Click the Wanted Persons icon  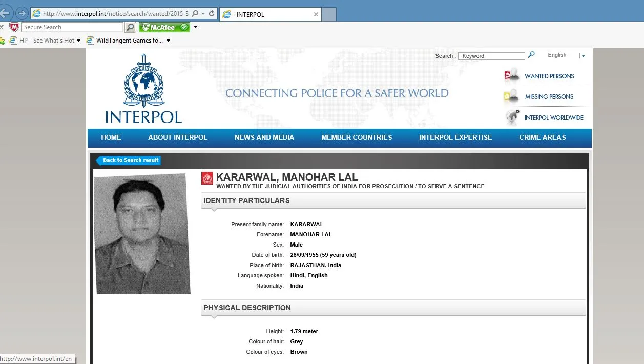tap(511, 75)
